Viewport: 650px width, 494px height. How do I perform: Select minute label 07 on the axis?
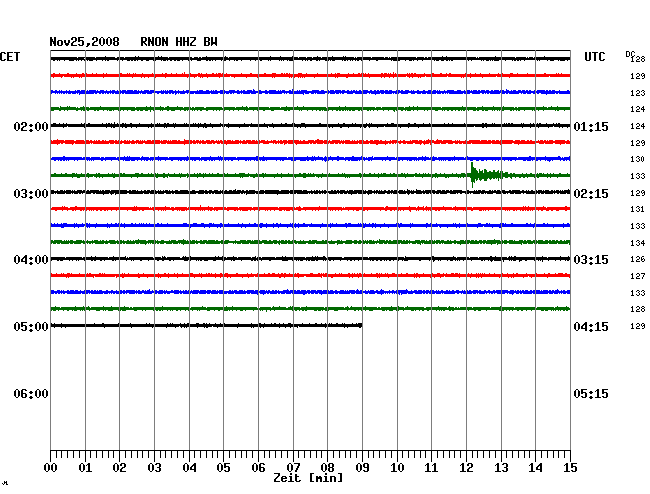(293, 468)
